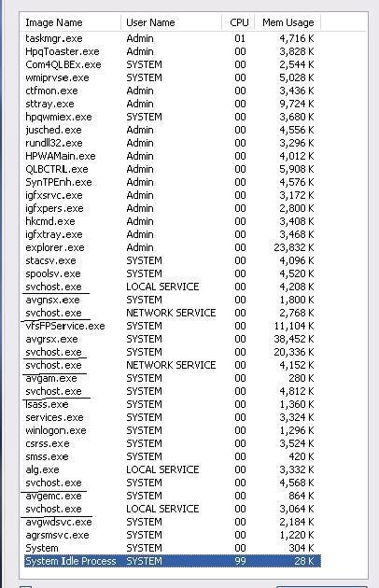The width and height of the screenshot is (379, 588).
Task: Select svchost.exe using 20,336 K memory
Action: 173,353
